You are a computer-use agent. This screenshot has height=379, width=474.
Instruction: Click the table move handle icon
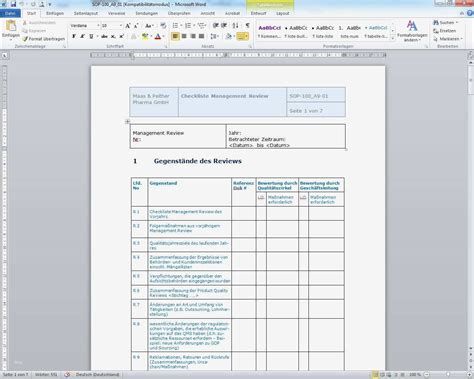pos(127,122)
